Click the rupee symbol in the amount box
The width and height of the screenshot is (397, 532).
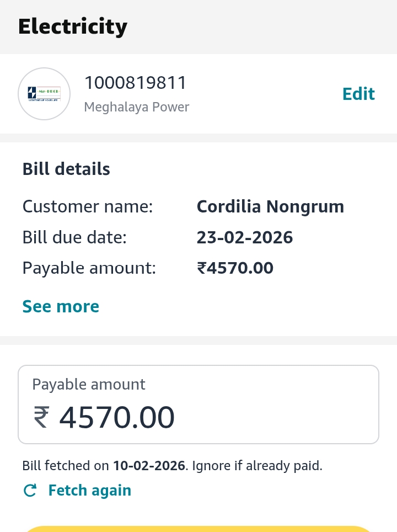[x=42, y=417]
